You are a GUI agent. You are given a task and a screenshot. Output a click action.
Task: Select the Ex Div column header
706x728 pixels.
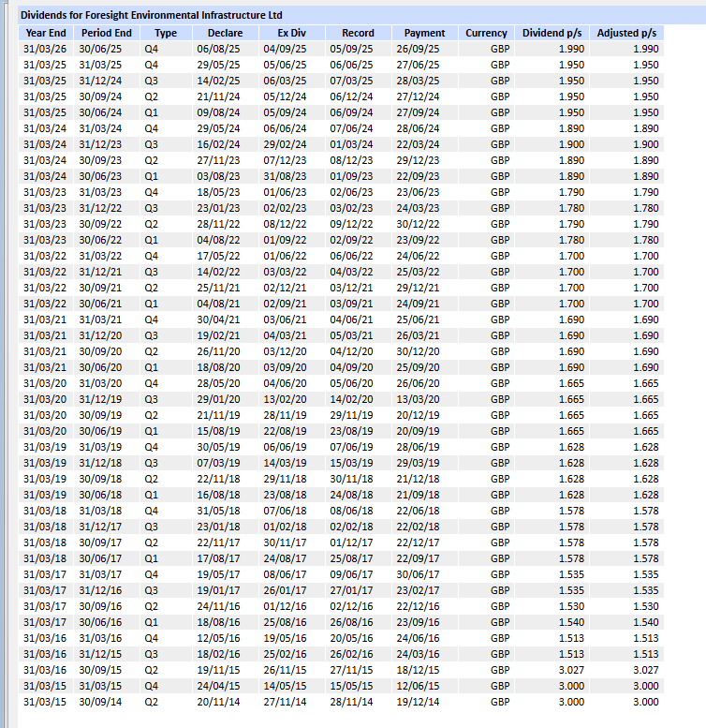point(291,33)
